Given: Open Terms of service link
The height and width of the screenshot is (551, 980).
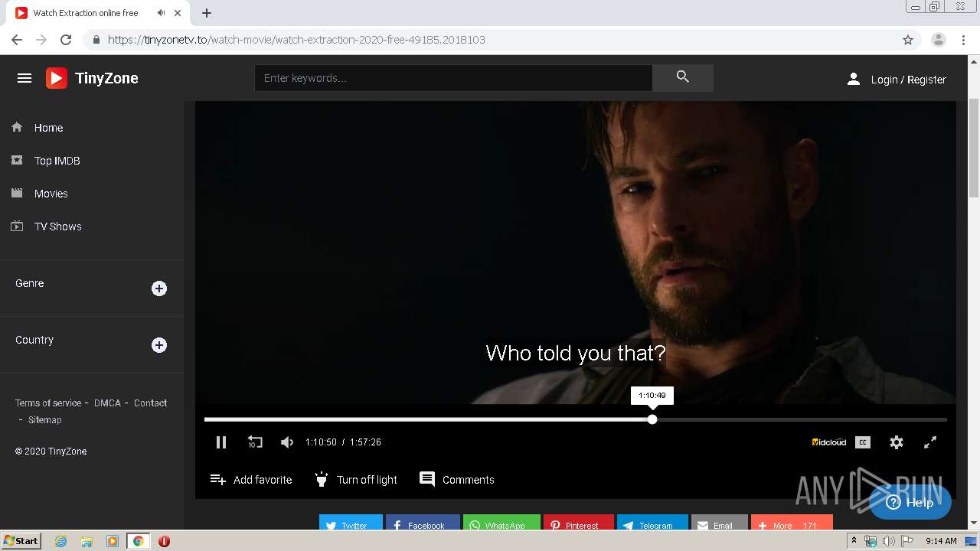Looking at the screenshot, I should (x=48, y=403).
